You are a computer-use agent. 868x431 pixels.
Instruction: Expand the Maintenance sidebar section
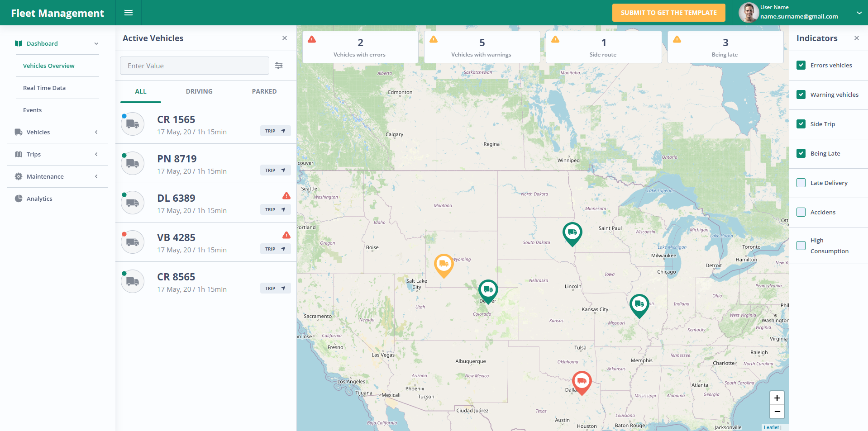pyautogui.click(x=57, y=176)
